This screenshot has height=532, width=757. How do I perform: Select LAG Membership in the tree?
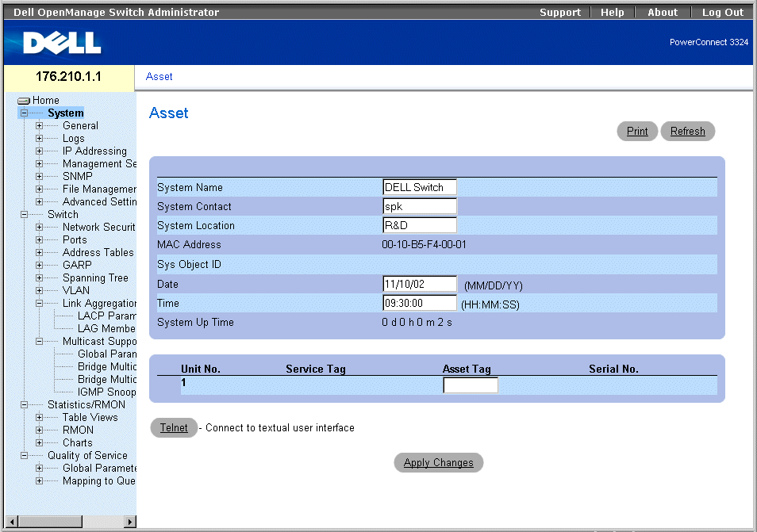tap(106, 328)
